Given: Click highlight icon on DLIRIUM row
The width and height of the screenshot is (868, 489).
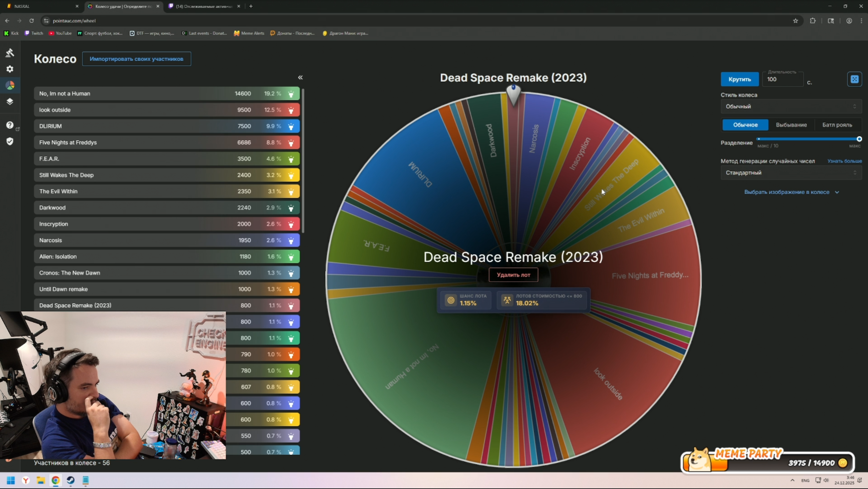Looking at the screenshot, I should (291, 126).
